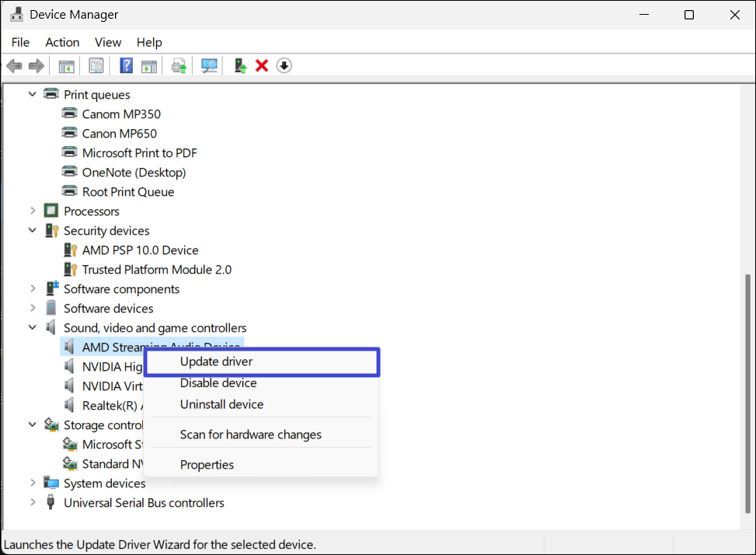Choose Update driver from context menu

point(216,361)
